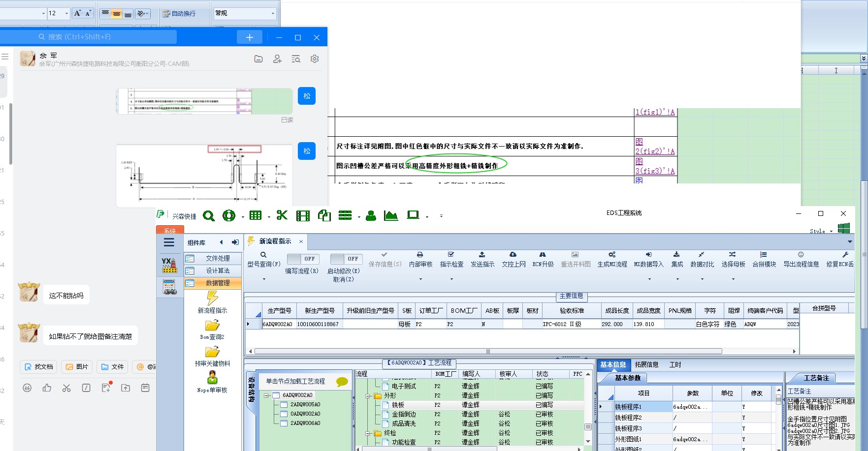
Task: Click 导出流程信息 smiley icon
Action: (x=801, y=255)
